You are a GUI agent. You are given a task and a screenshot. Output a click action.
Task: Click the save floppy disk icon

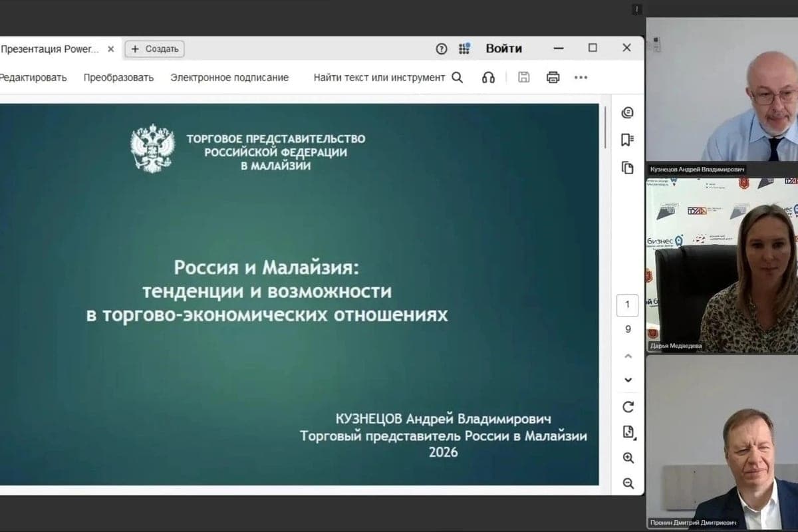pos(524,77)
